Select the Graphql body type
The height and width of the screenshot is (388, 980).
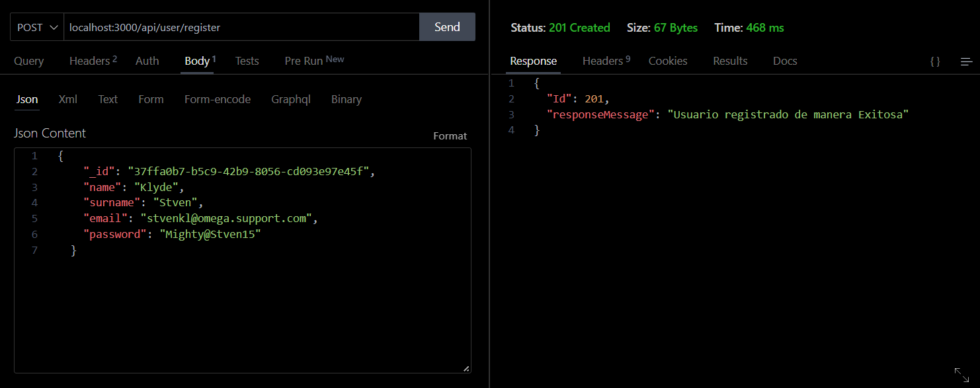coord(291,99)
